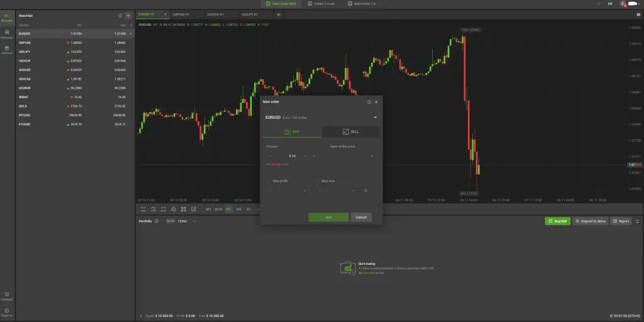
Task: Select the USDJPY row in the Watchlist
Action: [75, 52]
